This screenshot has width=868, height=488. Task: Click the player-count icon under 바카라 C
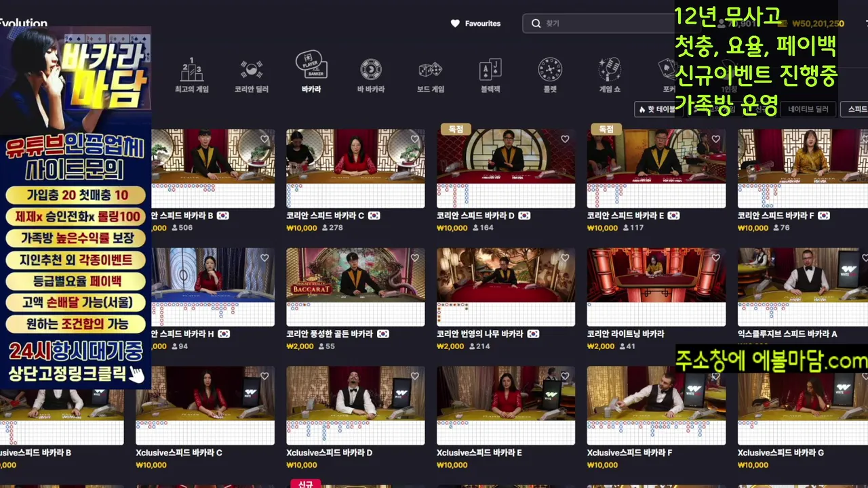click(325, 228)
